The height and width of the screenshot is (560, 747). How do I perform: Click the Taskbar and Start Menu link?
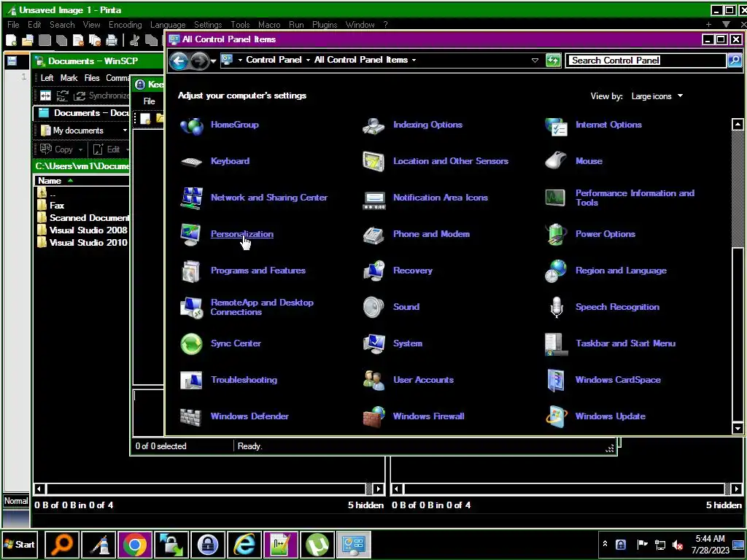click(x=625, y=343)
